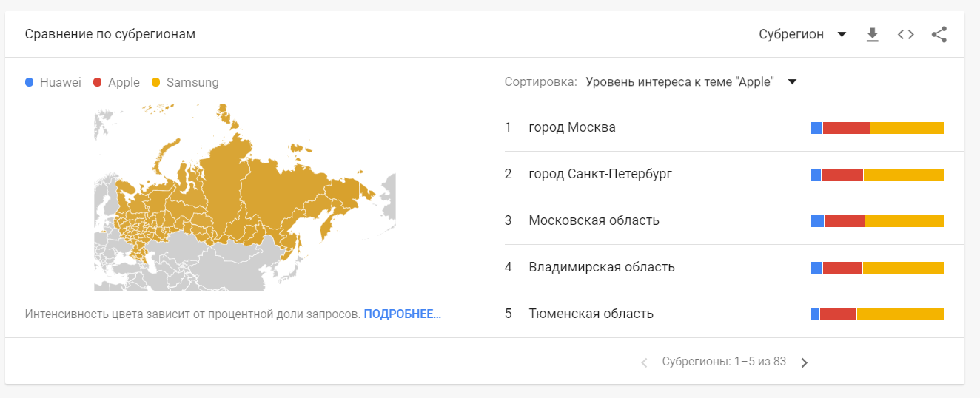The image size is (980, 398).
Task: Open Владимирская область entry
Action: 602,268
